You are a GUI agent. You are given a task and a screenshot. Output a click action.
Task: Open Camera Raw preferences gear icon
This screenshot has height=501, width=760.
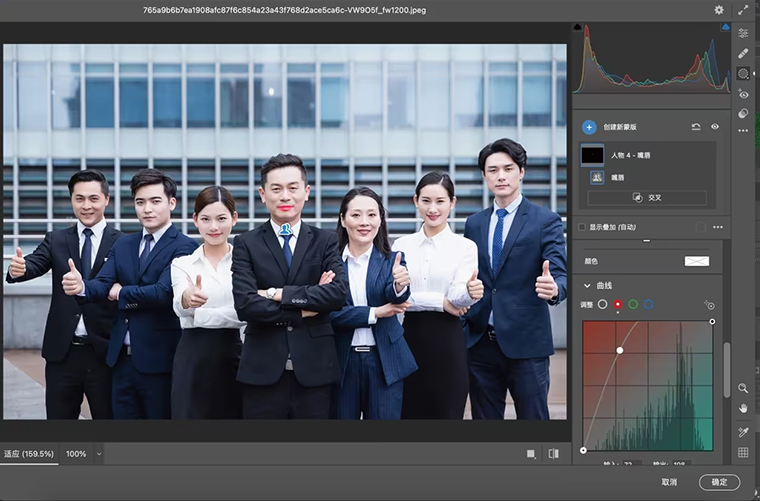718,10
